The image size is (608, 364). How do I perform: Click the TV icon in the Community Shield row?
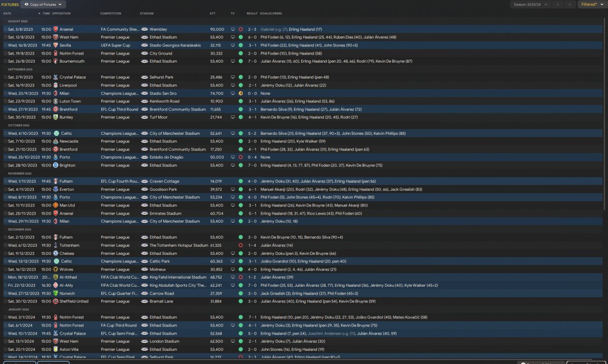(233, 29)
